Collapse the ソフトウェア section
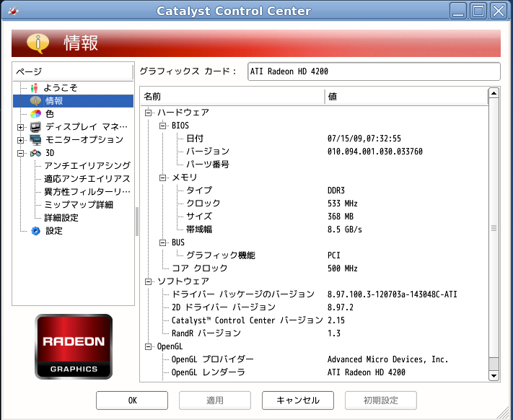 149,281
